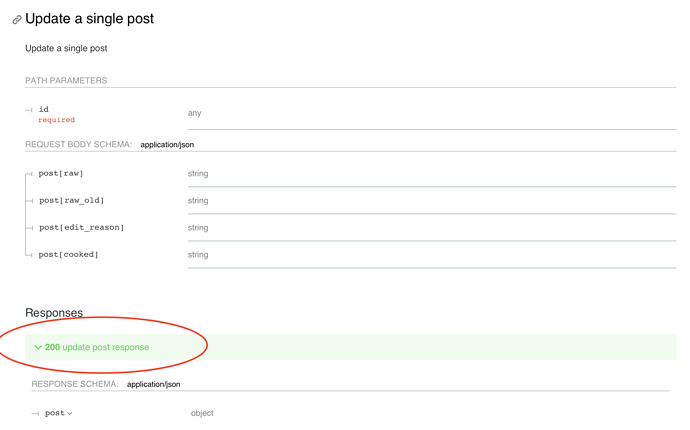690x430 pixels.
Task: Select the id path parameter
Action: point(44,109)
